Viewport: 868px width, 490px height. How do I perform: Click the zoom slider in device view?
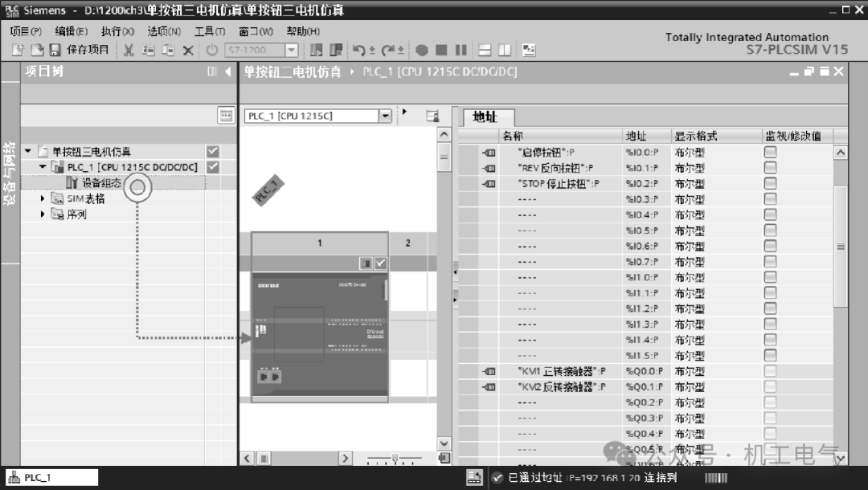(394, 459)
